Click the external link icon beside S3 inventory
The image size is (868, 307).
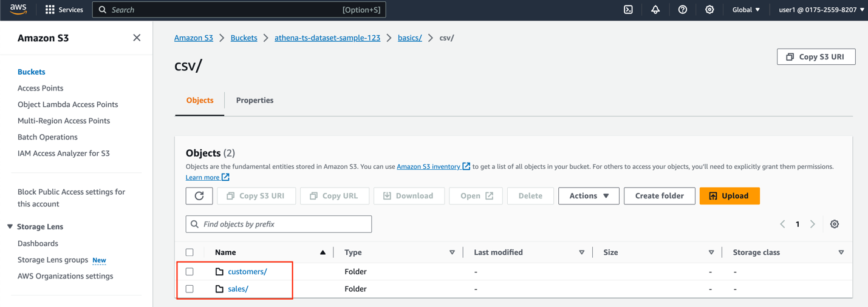click(466, 166)
